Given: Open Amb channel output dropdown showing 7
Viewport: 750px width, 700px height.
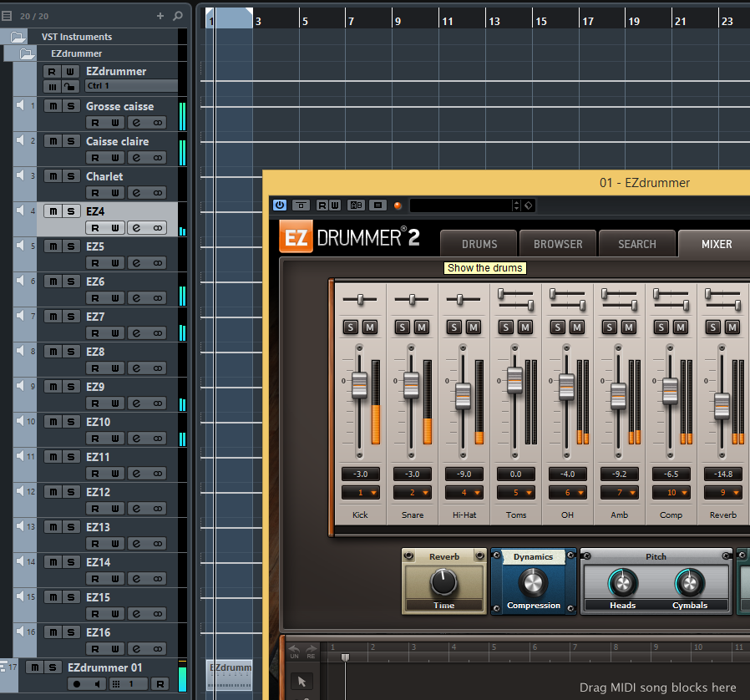Looking at the screenshot, I should pyautogui.click(x=620, y=492).
